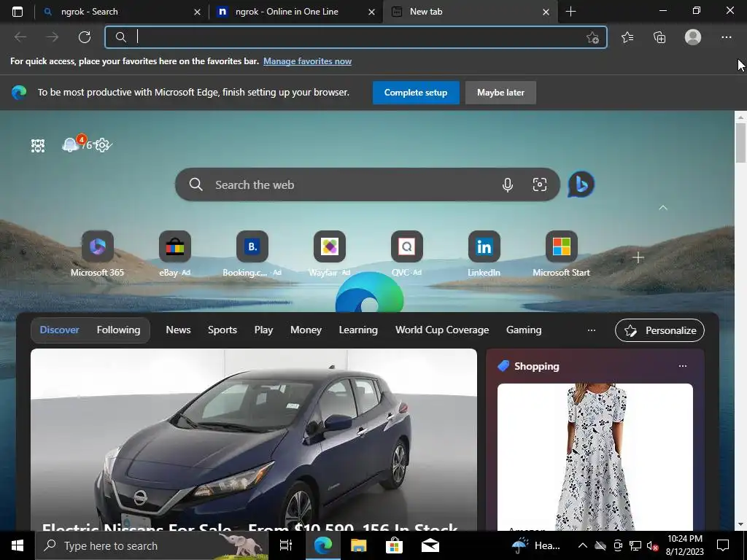Open Manage favorites now link
This screenshot has width=747, height=560.
[307, 61]
